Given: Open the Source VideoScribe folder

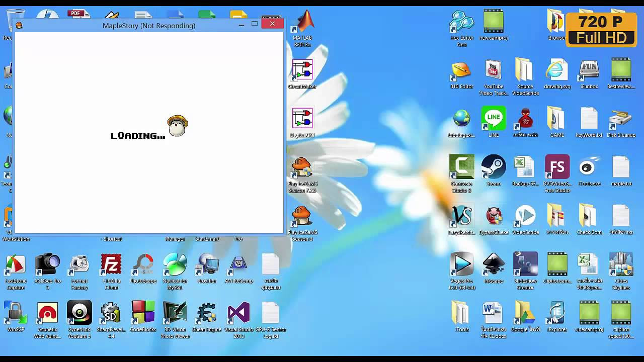Looking at the screenshot, I should pos(525,71).
